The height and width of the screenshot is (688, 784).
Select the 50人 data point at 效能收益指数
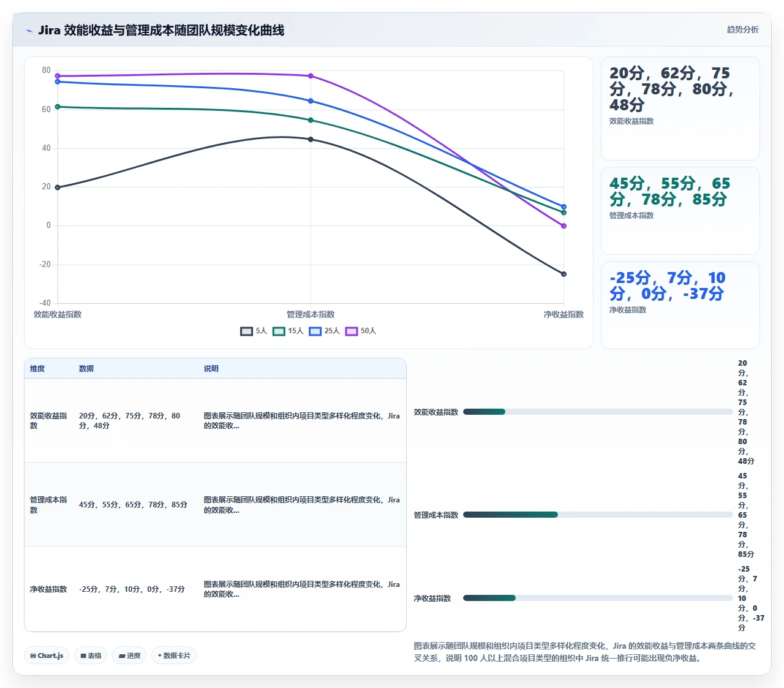[x=58, y=76]
